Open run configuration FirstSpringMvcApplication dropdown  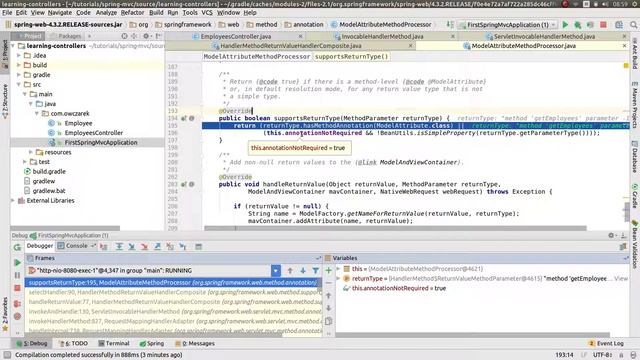click(507, 24)
